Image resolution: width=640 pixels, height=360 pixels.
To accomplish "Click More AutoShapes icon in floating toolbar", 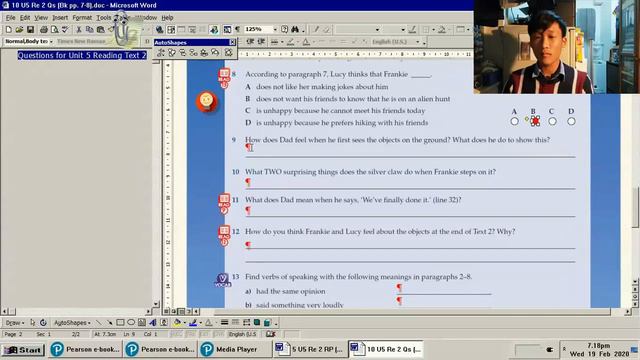I will [x=229, y=53].
